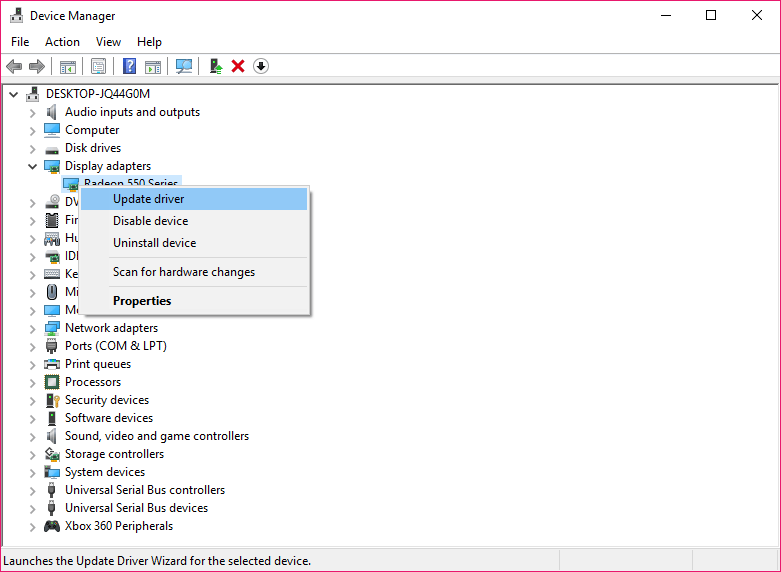Select the Software devices label
The width and height of the screenshot is (781, 572).
tap(109, 418)
